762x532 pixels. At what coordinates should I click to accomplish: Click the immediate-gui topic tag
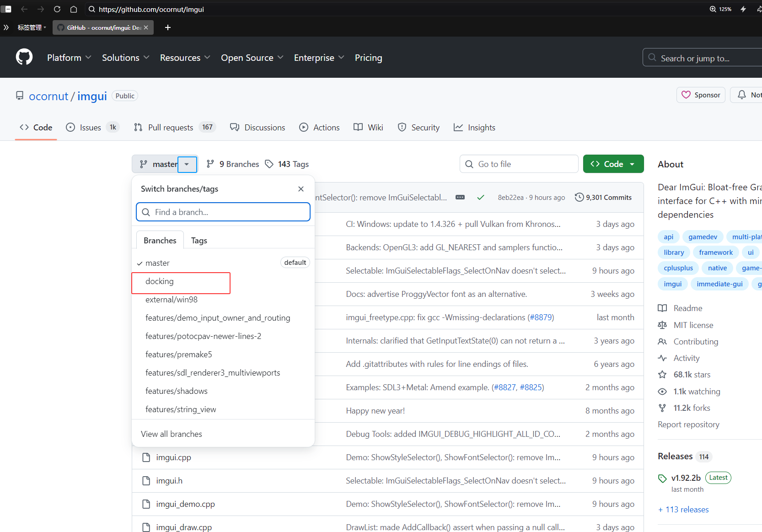(x=719, y=284)
